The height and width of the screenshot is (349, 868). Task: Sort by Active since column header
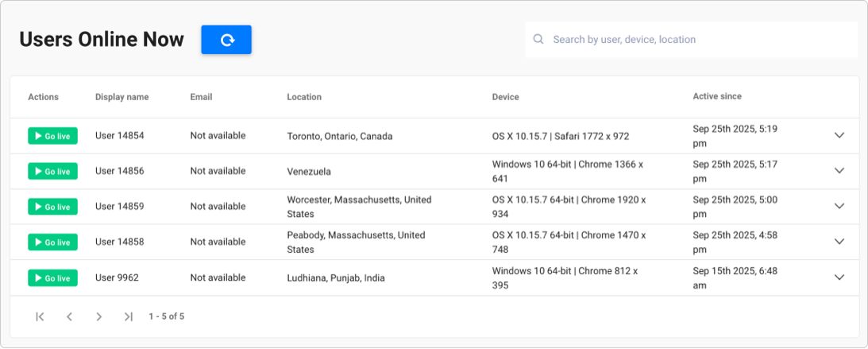tap(717, 96)
